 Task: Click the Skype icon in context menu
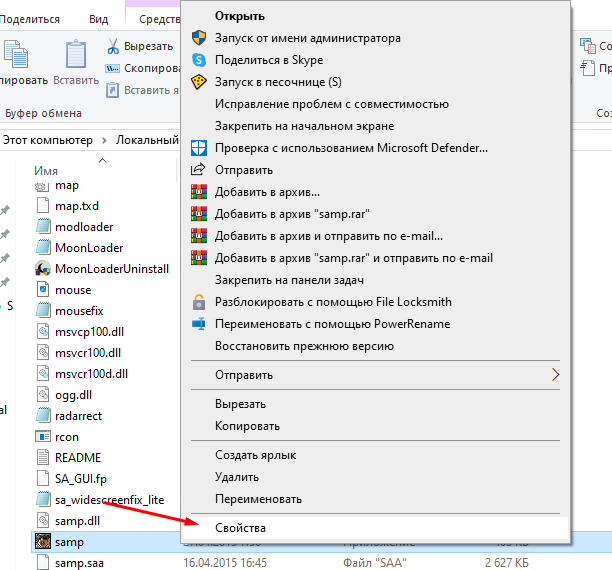click(x=198, y=60)
